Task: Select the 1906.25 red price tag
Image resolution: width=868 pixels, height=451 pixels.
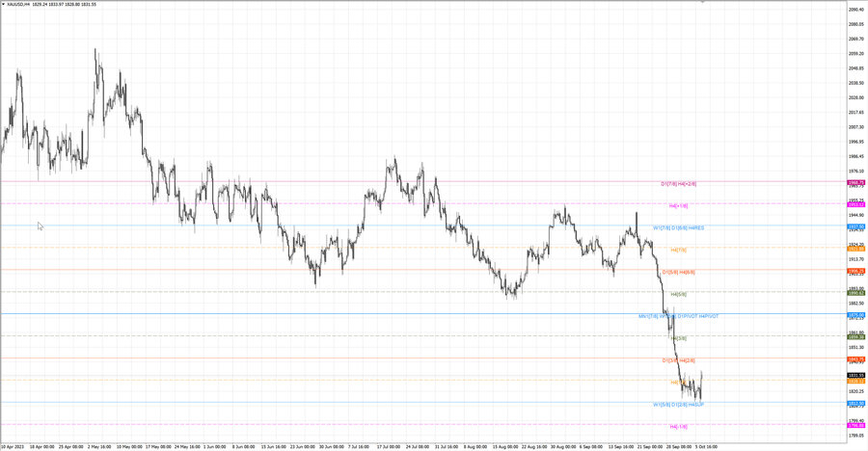Action: 856,271
